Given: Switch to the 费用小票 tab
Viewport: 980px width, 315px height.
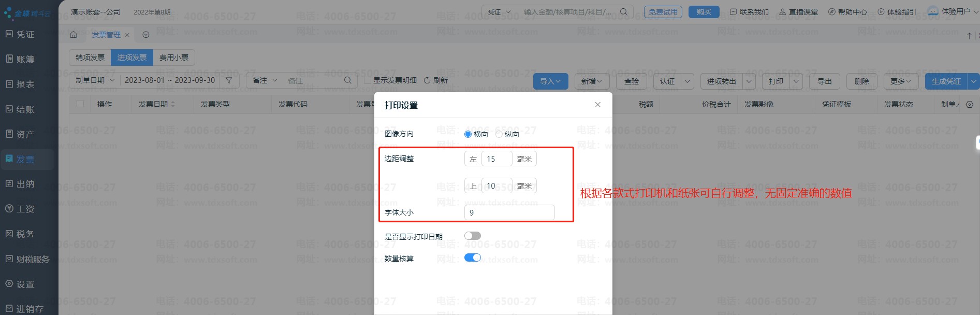Looking at the screenshot, I should (174, 58).
